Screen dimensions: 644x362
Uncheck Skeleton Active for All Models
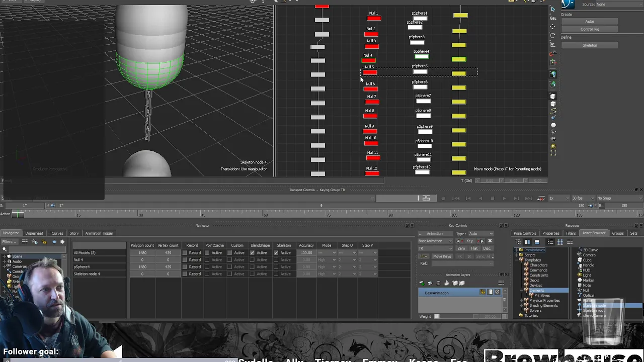click(276, 252)
